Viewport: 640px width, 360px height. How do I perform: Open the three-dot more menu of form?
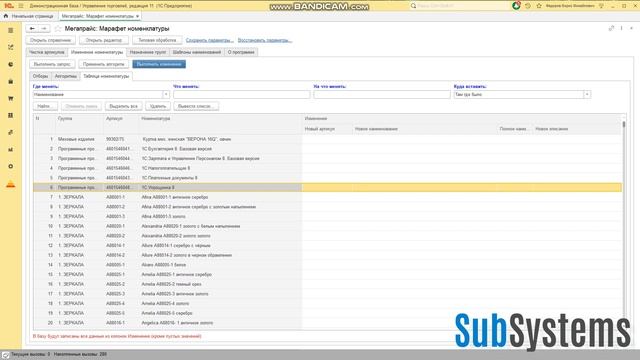(622, 28)
